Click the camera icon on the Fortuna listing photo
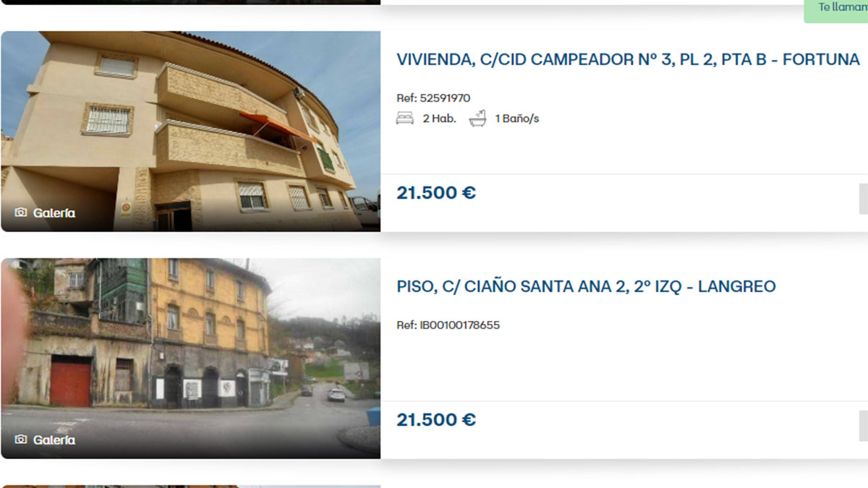Screen dimensions: 868x488 point(21,213)
